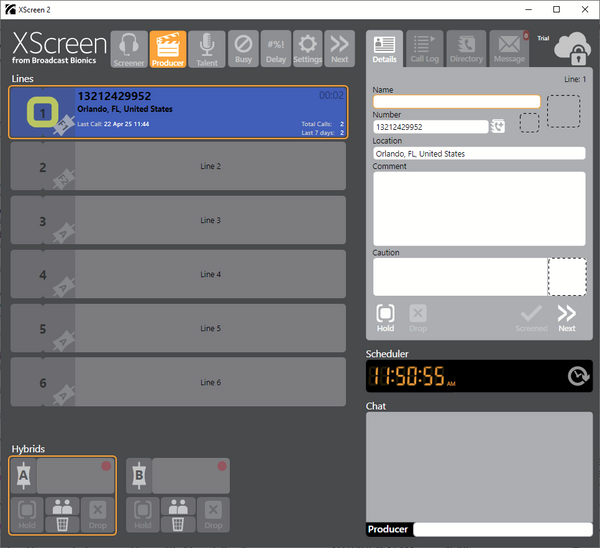This screenshot has height=548, width=600.
Task: Click the XScreen 2 title bar icon
Action: click(x=10, y=9)
